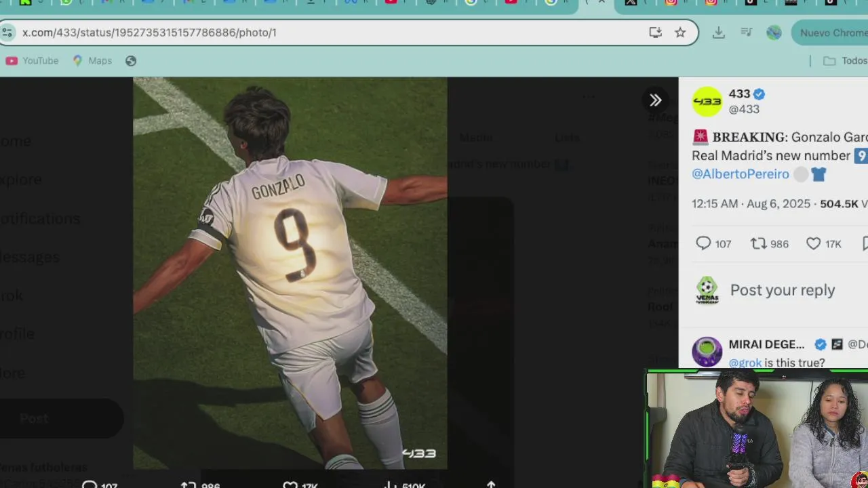Open MIRAI DEGE commenter avatar
The height and width of the screenshot is (488, 868).
pyautogui.click(x=707, y=352)
